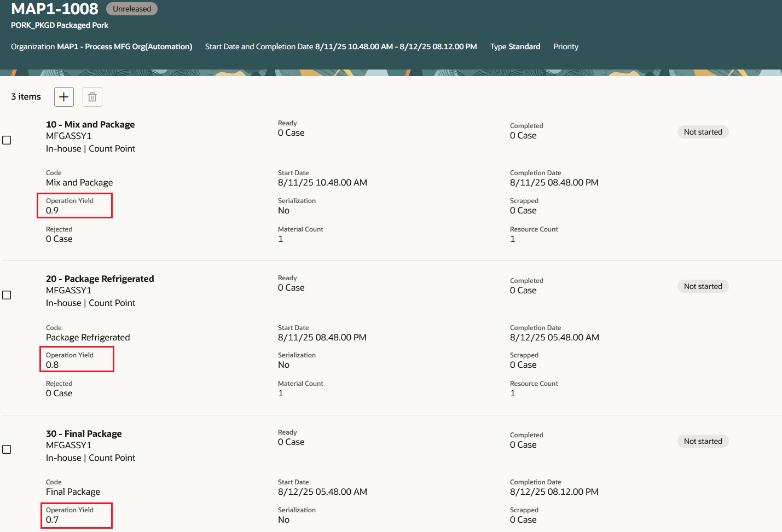
Task: Select the checkbox for operation 10
Action: 7,140
